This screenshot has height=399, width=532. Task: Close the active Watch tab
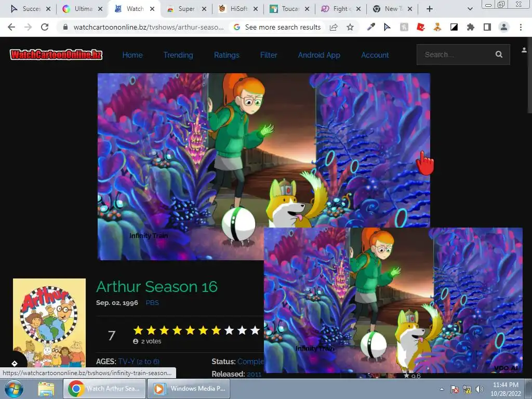pos(152,9)
